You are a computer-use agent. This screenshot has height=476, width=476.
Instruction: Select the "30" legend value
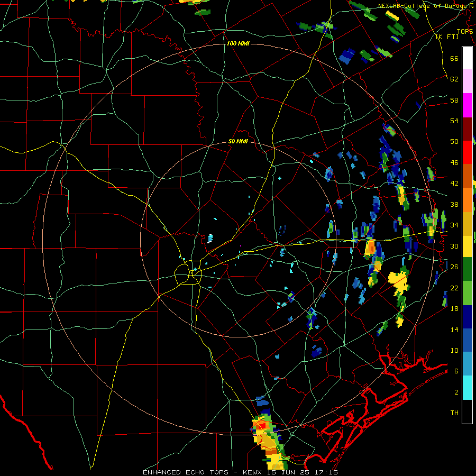[x=454, y=246]
